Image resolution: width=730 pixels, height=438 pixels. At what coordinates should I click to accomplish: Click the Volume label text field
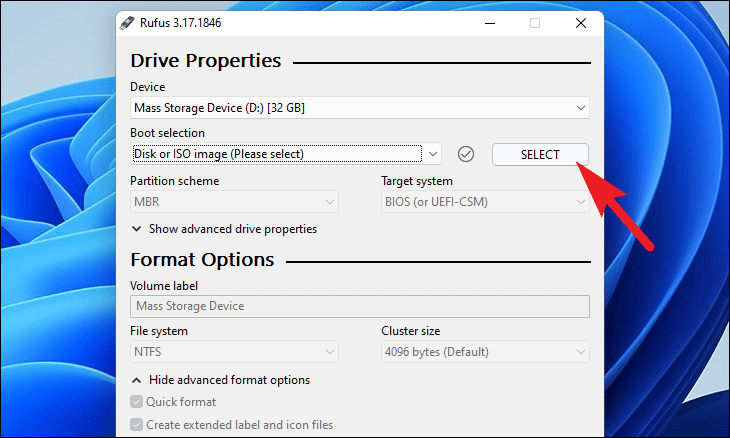pyautogui.click(x=360, y=306)
